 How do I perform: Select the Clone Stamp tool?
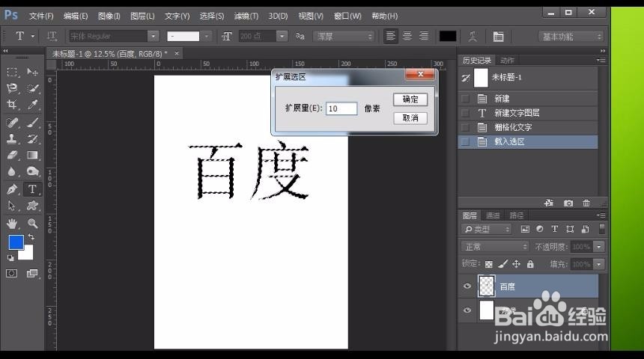(12, 138)
